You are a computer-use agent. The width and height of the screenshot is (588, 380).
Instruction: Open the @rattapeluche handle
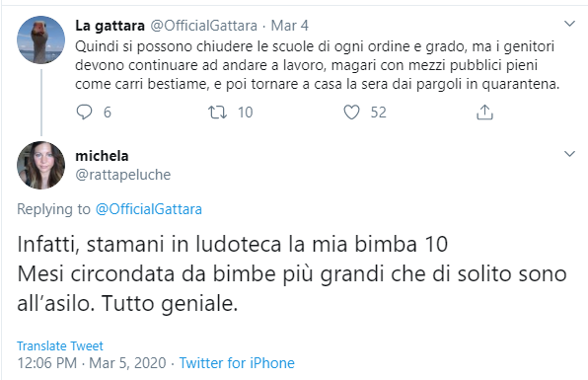click(123, 175)
